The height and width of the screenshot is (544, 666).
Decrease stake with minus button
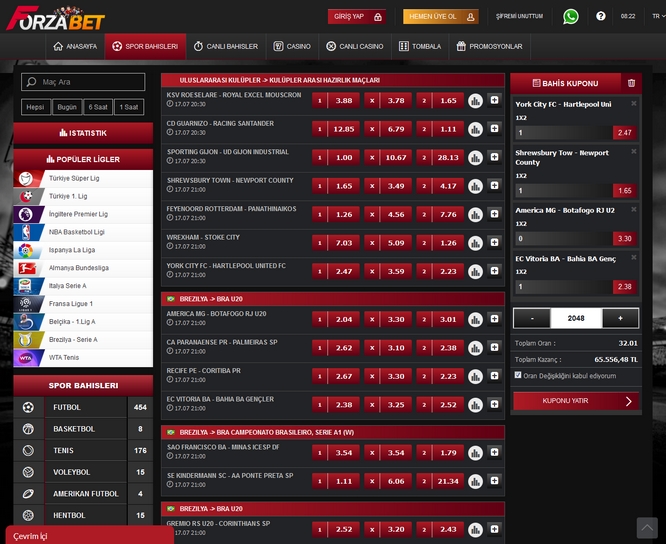(x=532, y=318)
